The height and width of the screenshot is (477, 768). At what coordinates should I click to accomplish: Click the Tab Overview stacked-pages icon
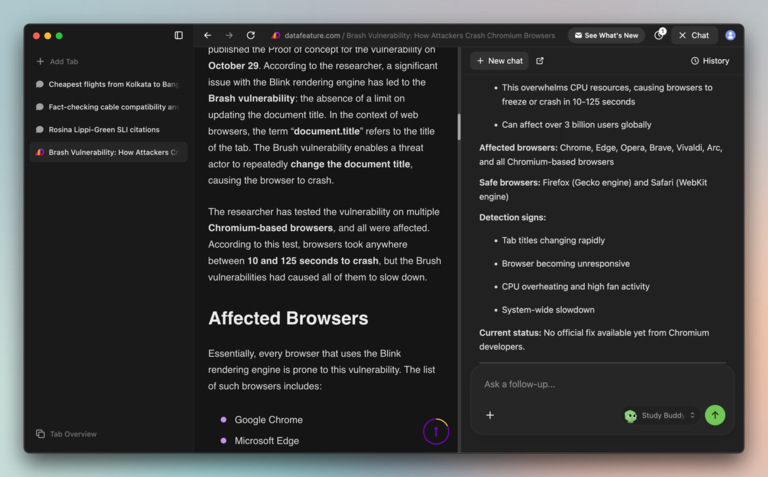click(40, 434)
